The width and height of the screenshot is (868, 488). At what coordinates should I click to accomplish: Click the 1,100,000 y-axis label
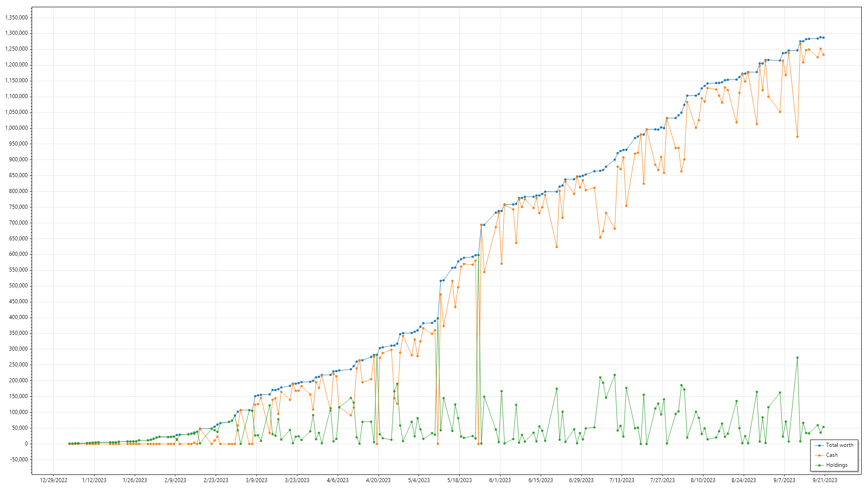[16, 97]
